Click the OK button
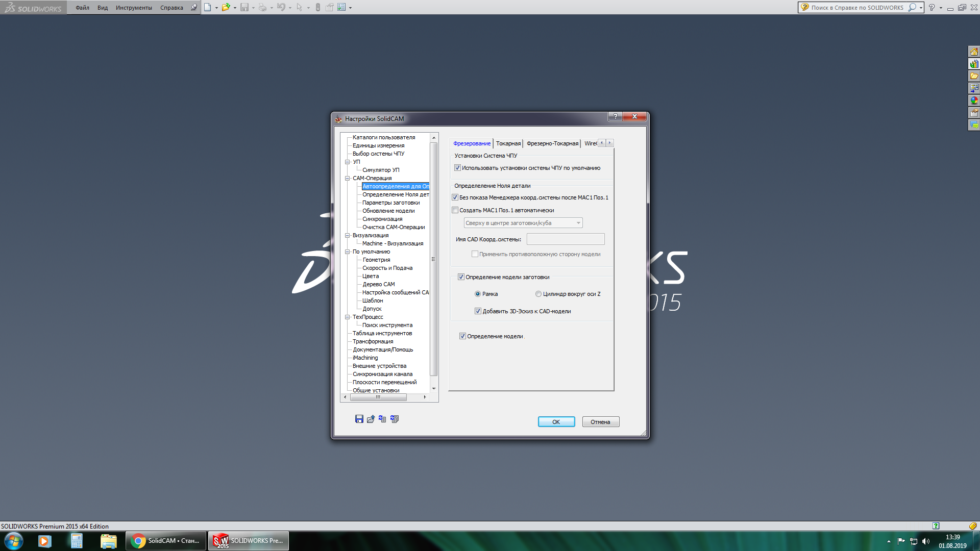Image resolution: width=980 pixels, height=551 pixels. point(556,422)
